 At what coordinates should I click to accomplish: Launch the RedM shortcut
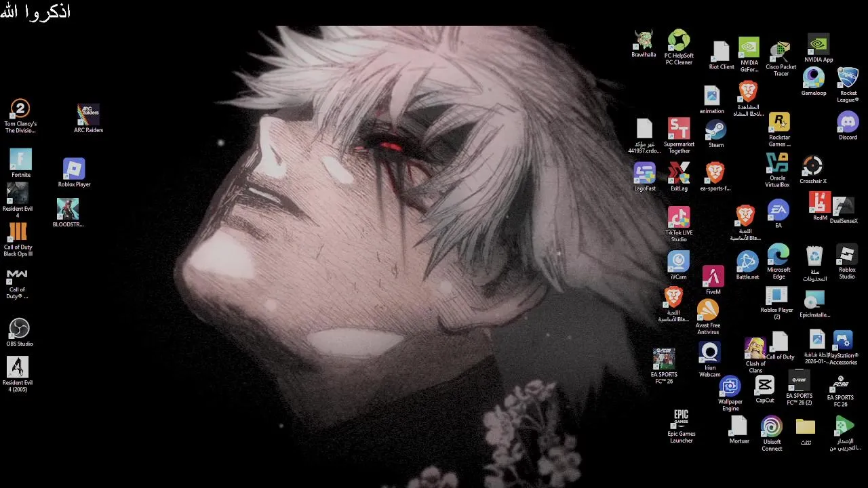(x=820, y=207)
